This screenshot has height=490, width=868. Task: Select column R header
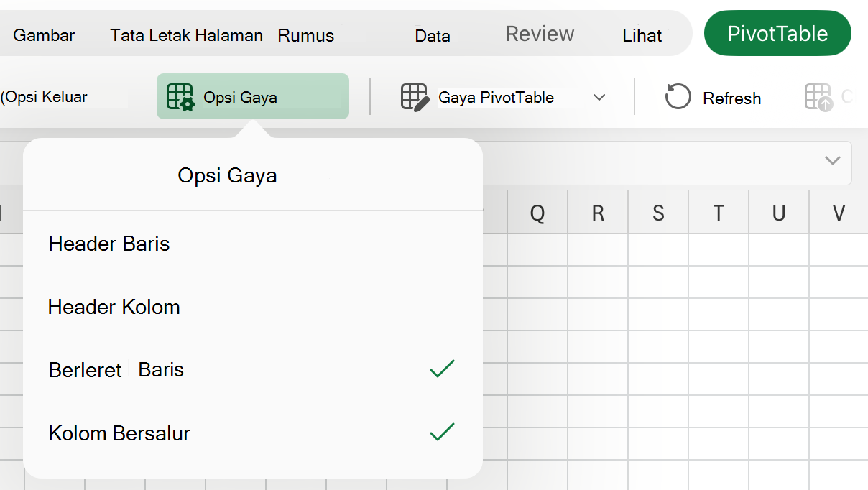(x=598, y=213)
